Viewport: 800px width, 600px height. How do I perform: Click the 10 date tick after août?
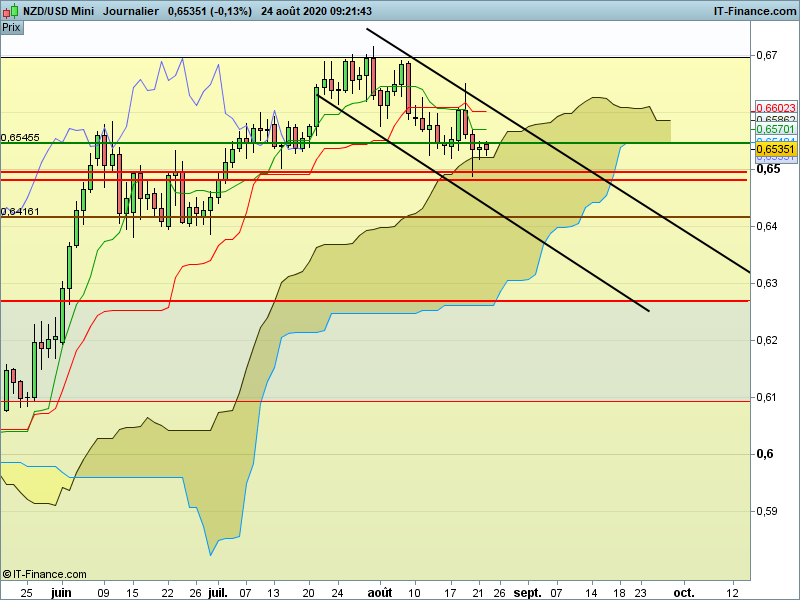tap(414, 593)
